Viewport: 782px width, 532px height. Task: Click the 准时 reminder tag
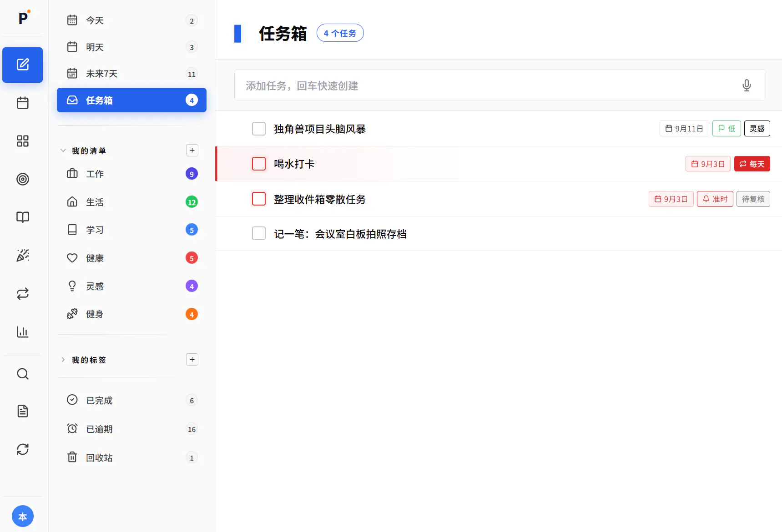[x=715, y=199]
